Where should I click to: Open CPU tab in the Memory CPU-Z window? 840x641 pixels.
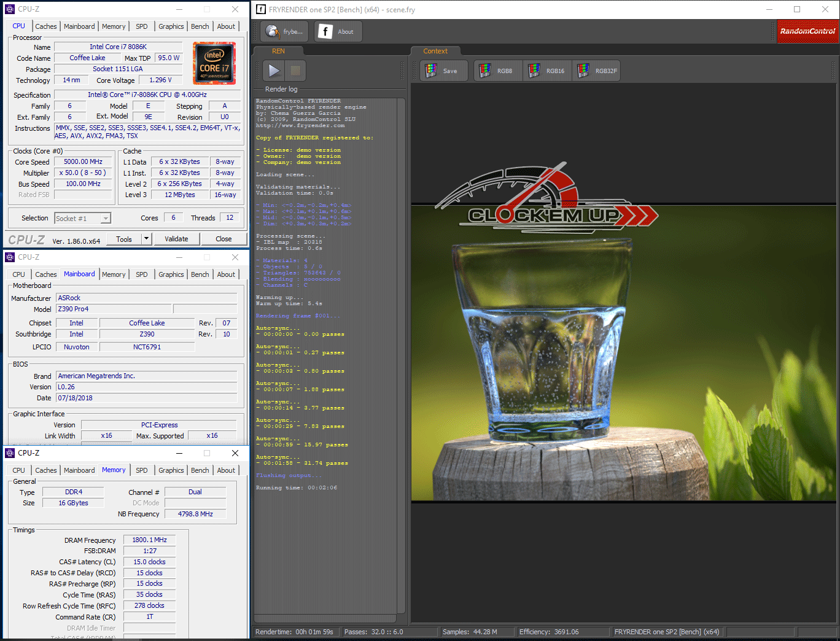click(x=19, y=470)
